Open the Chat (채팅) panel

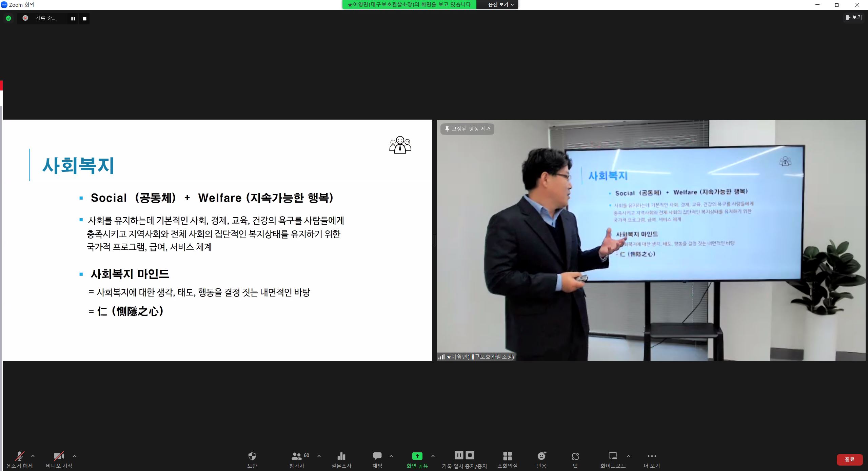coord(377,456)
